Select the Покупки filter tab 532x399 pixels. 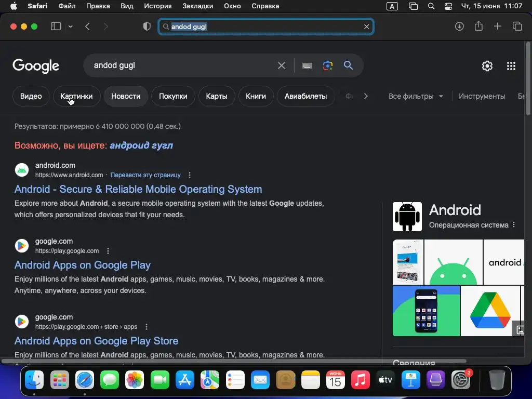pyautogui.click(x=173, y=96)
